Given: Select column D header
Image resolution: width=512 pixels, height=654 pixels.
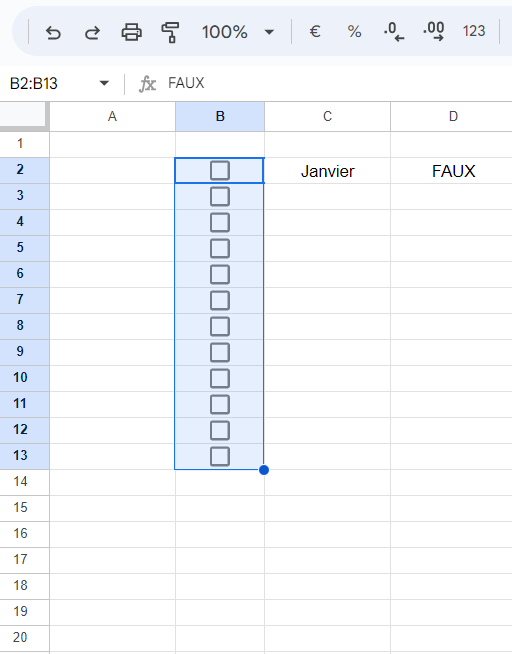Looking at the screenshot, I should 453,116.
